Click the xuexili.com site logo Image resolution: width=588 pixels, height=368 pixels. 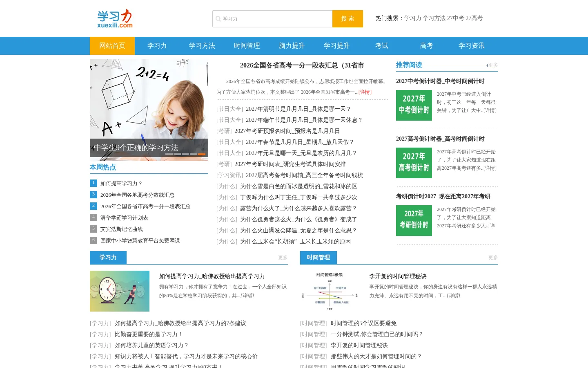115,18
